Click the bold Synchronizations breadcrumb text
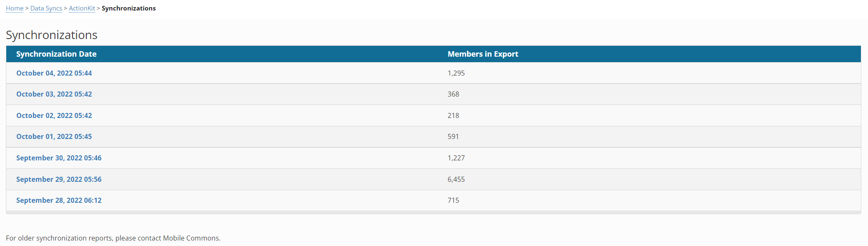 pos(129,8)
